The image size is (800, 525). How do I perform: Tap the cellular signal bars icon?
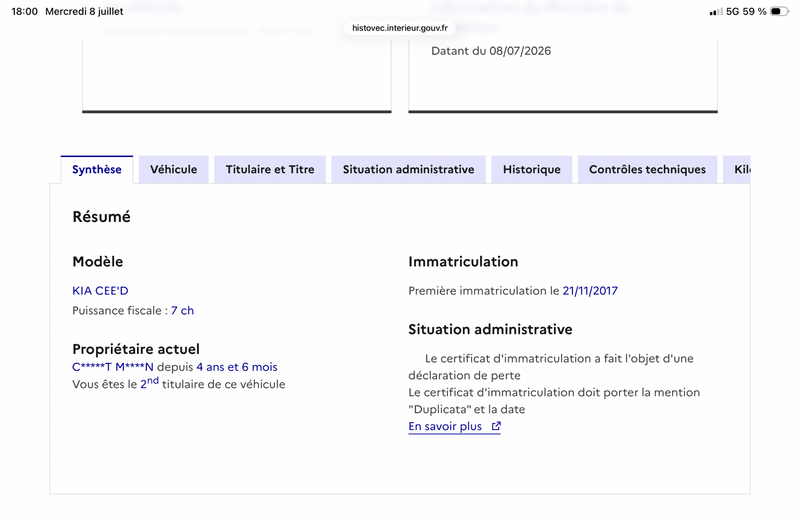(x=716, y=12)
